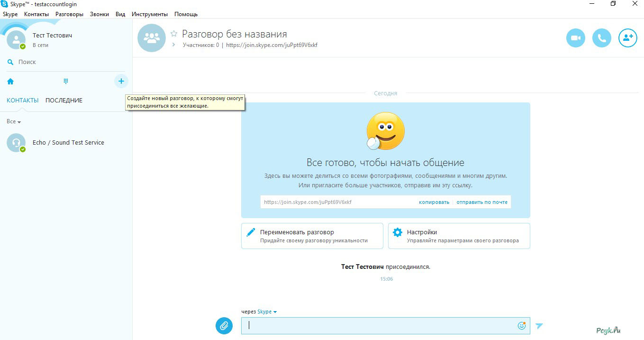
Task: Open the emoticon picker
Action: [521, 326]
